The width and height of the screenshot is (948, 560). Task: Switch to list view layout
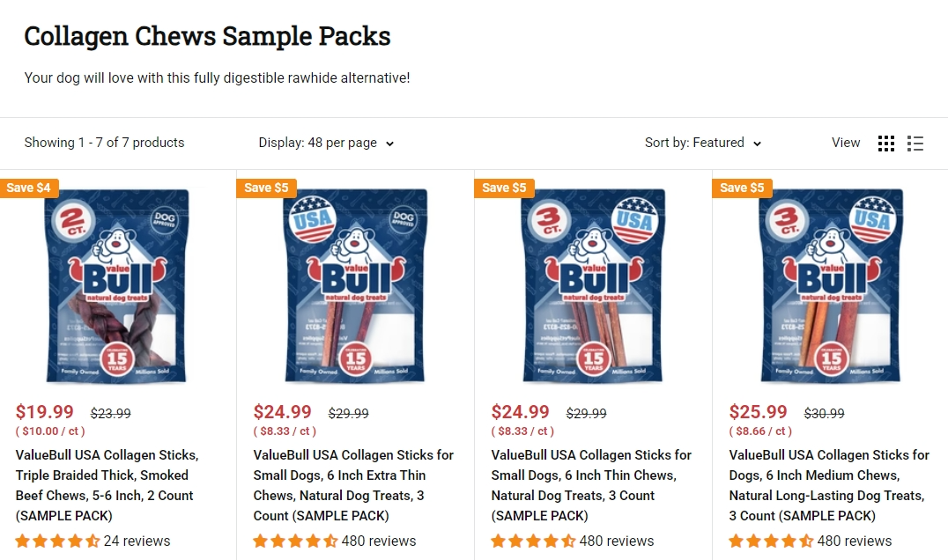pyautogui.click(x=915, y=144)
